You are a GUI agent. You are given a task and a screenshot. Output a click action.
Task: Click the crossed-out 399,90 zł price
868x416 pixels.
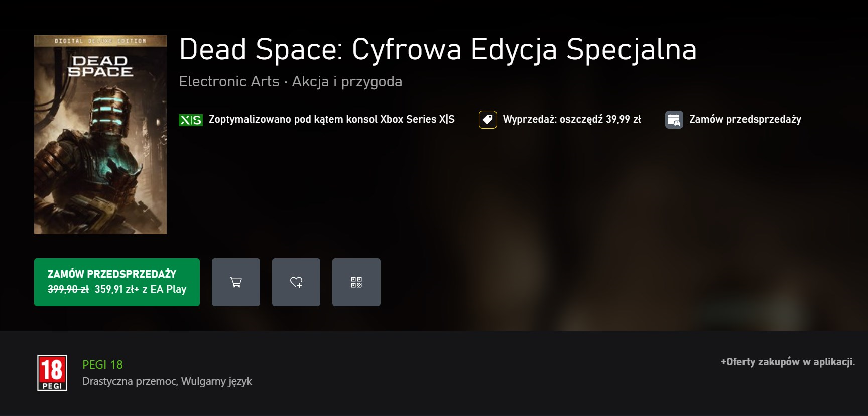68,289
